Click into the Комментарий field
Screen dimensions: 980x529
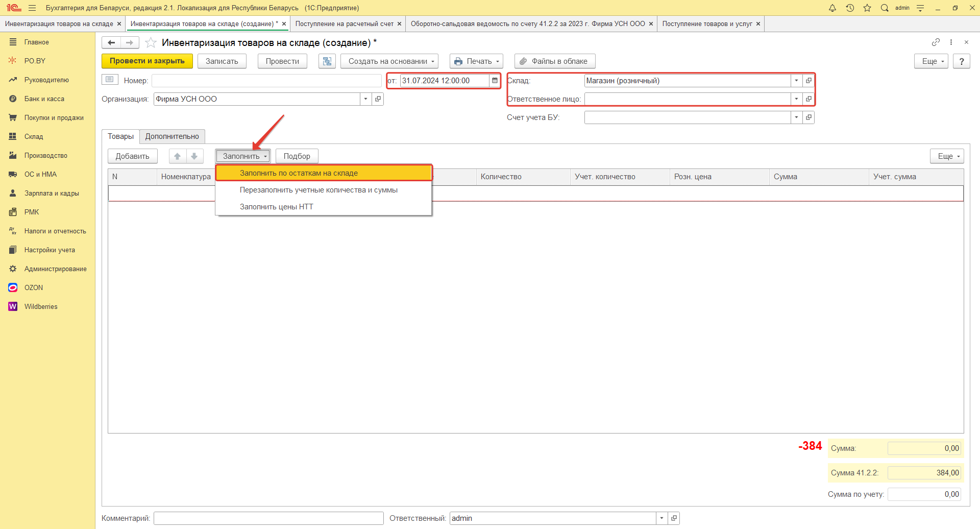tap(268, 518)
